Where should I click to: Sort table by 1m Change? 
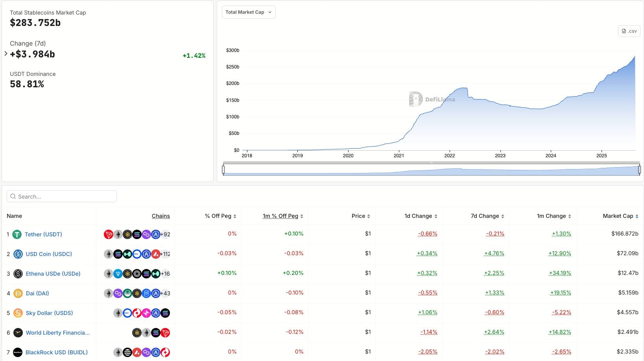pyautogui.click(x=554, y=216)
